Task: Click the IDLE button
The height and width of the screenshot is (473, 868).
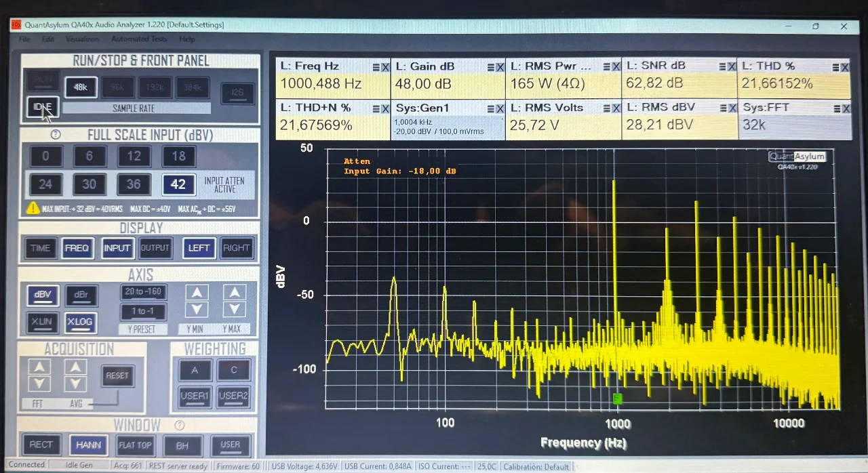Action: (43, 107)
